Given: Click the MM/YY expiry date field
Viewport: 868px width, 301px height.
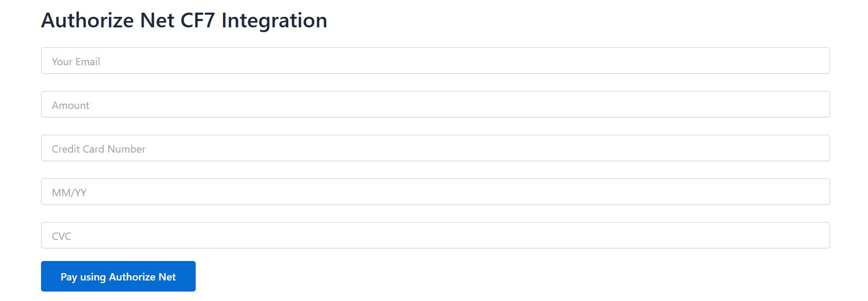Looking at the screenshot, I should tap(436, 192).
